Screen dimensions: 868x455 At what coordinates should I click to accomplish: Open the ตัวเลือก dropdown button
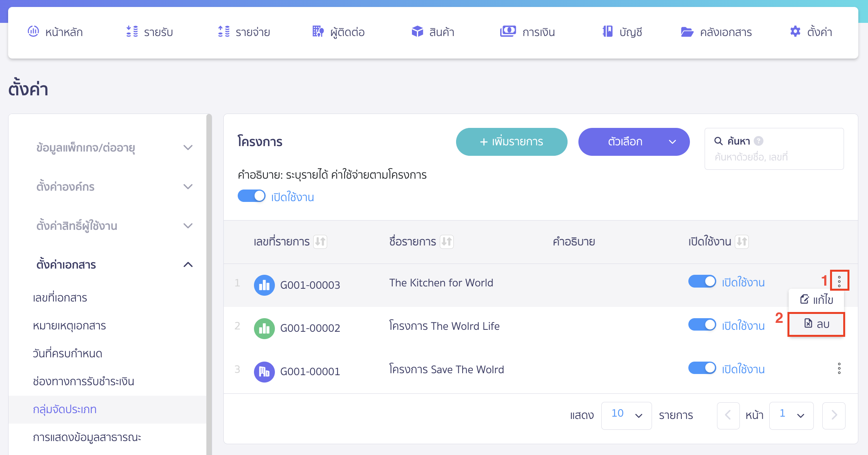pos(634,142)
